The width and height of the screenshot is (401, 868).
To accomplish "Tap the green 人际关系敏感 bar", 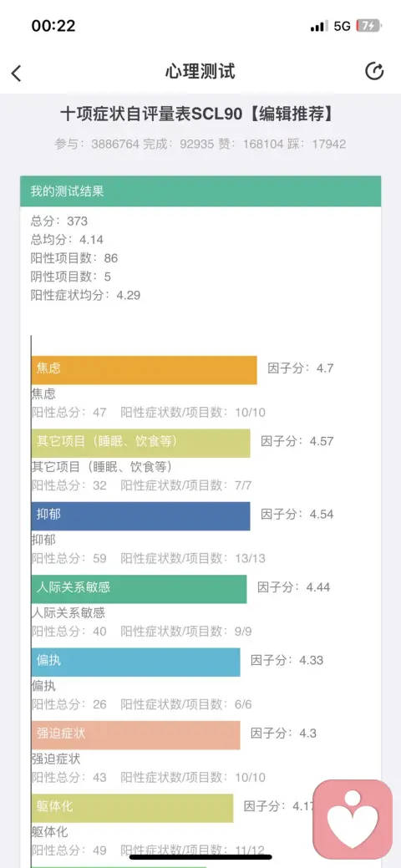I will (x=139, y=589).
